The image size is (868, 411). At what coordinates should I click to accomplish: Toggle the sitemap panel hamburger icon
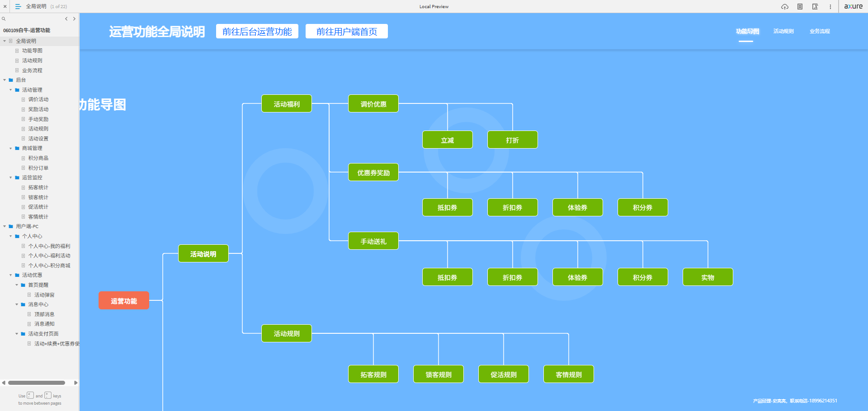pos(18,6)
